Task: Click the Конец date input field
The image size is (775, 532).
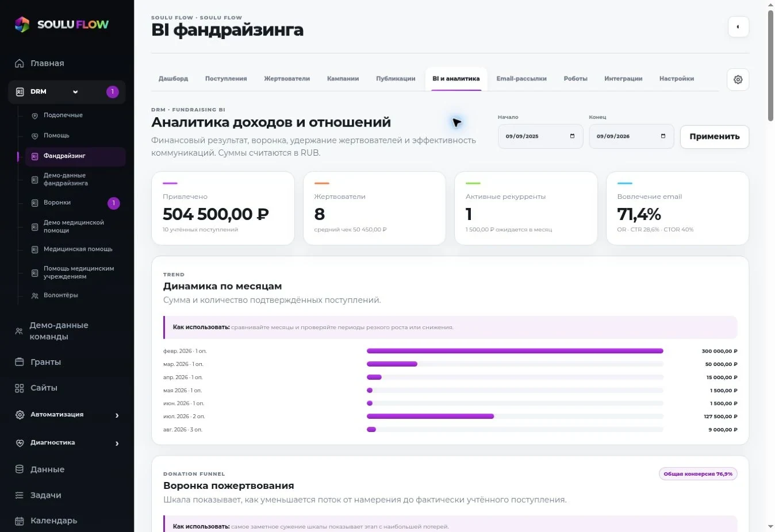Action: point(631,137)
